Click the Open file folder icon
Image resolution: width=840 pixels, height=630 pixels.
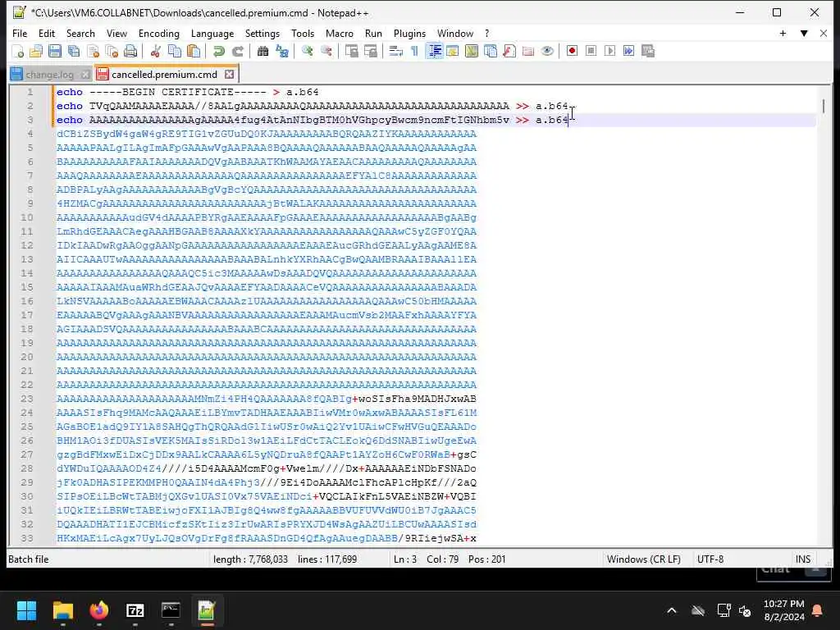point(36,51)
